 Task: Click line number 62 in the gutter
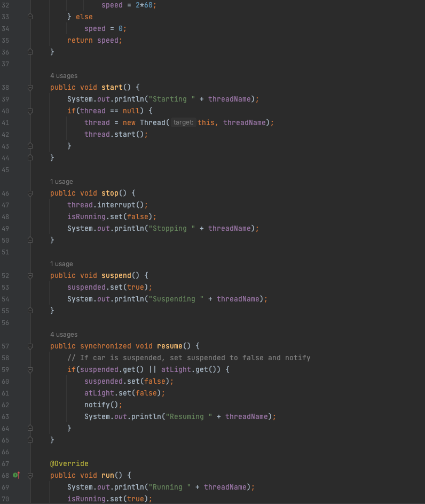pyautogui.click(x=5, y=405)
